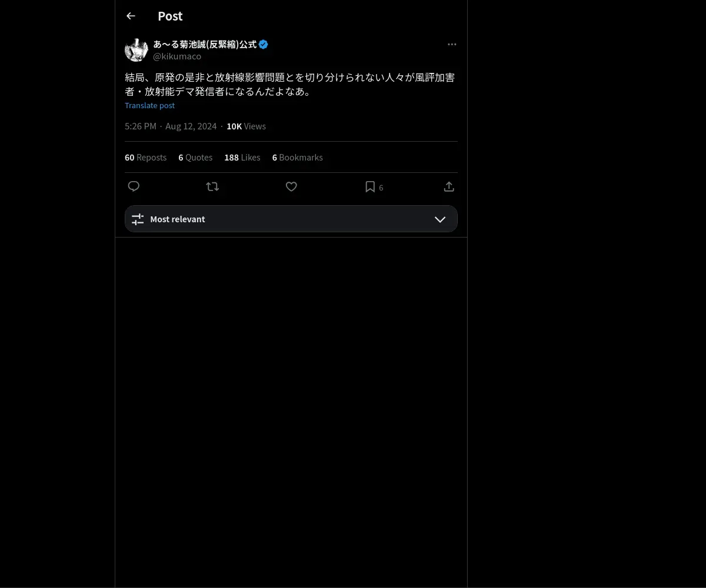Bookmark the post with the bookmark icon
Screen dimensions: 706x588
coord(370,186)
